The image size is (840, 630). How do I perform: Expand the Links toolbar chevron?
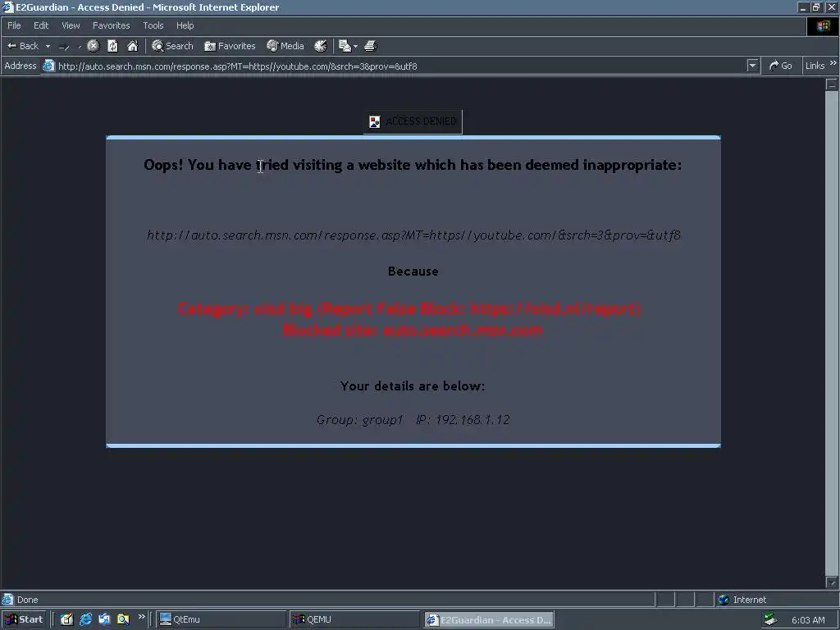click(833, 63)
